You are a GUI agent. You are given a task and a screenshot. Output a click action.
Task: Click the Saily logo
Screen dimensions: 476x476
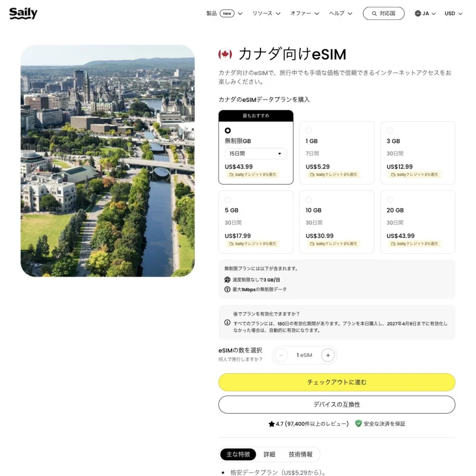coord(23,13)
